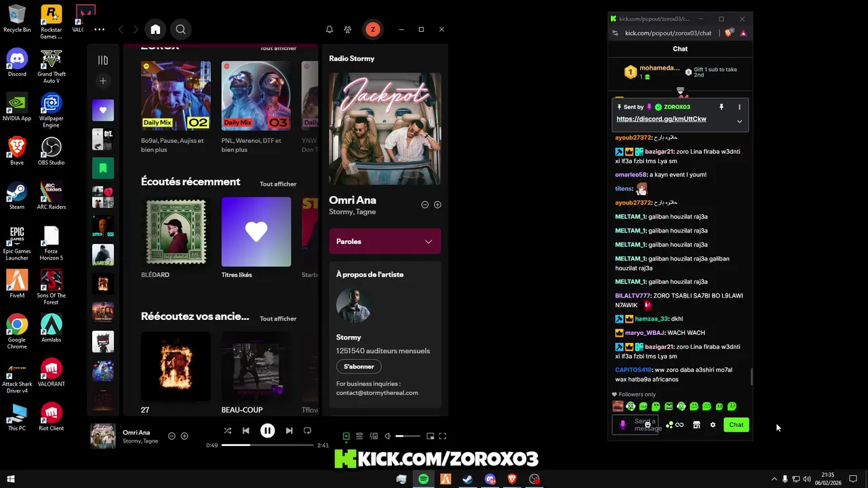
Task: Enter Spotify full screen mode
Action: (x=443, y=436)
